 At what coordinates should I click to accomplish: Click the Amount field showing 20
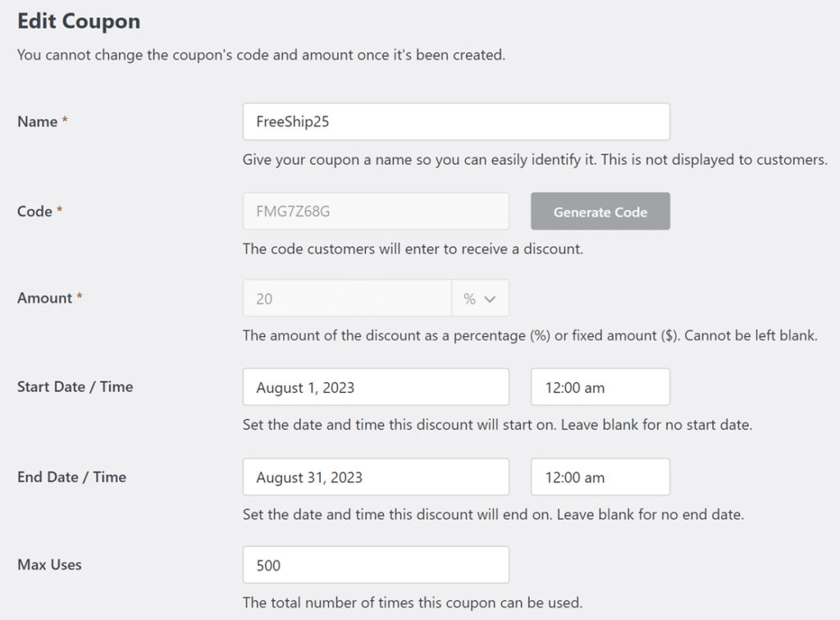[346, 298]
